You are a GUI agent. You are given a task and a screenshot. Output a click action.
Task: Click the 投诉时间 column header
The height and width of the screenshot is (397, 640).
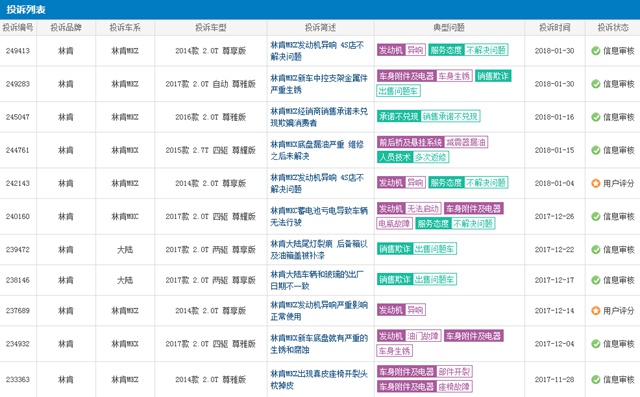[x=554, y=27]
